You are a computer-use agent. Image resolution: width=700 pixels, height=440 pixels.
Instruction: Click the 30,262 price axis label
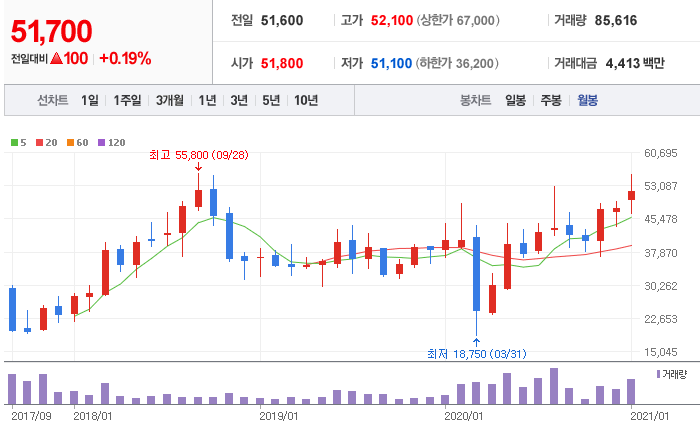click(x=661, y=286)
